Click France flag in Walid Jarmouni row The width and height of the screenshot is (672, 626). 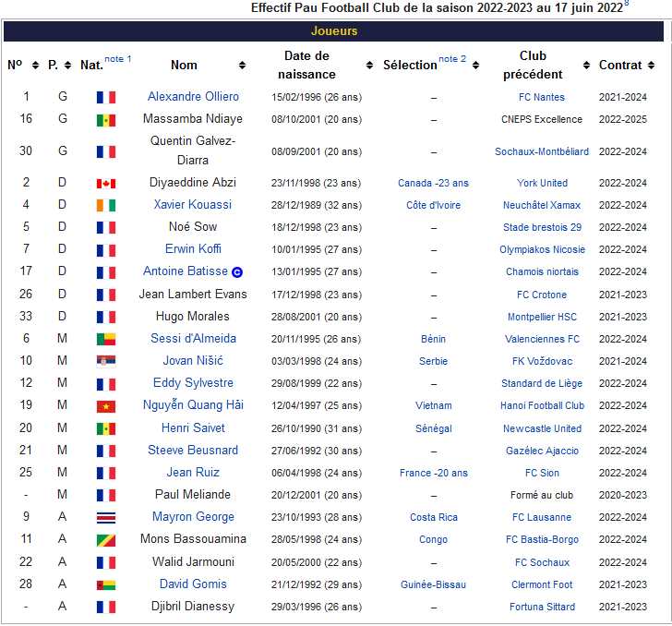pos(106,562)
